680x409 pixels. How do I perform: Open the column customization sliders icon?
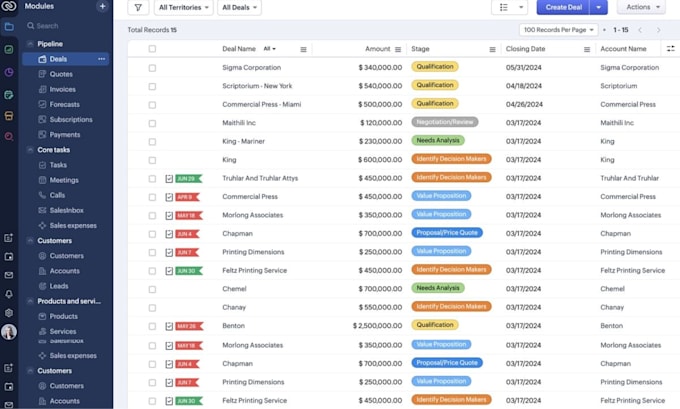click(670, 49)
